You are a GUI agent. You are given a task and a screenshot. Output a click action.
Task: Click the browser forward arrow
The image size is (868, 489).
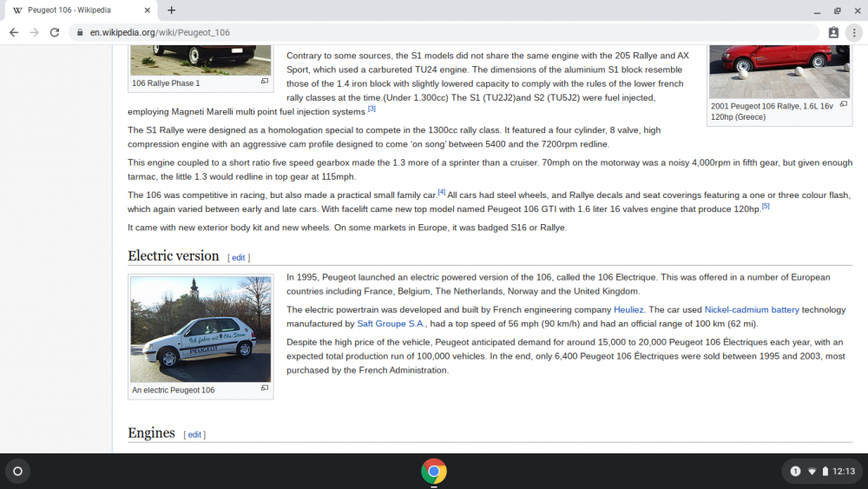coord(35,33)
